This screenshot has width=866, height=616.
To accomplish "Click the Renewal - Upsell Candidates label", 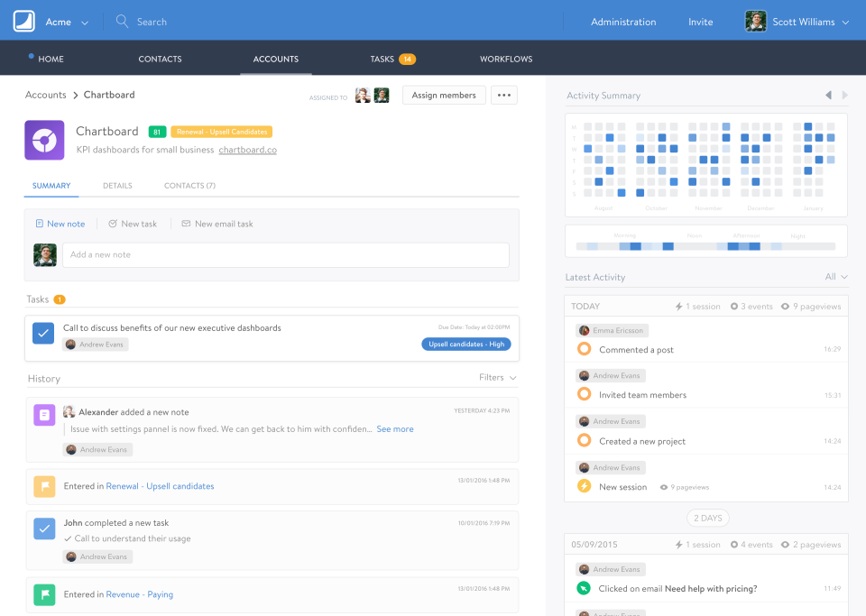I will (222, 132).
